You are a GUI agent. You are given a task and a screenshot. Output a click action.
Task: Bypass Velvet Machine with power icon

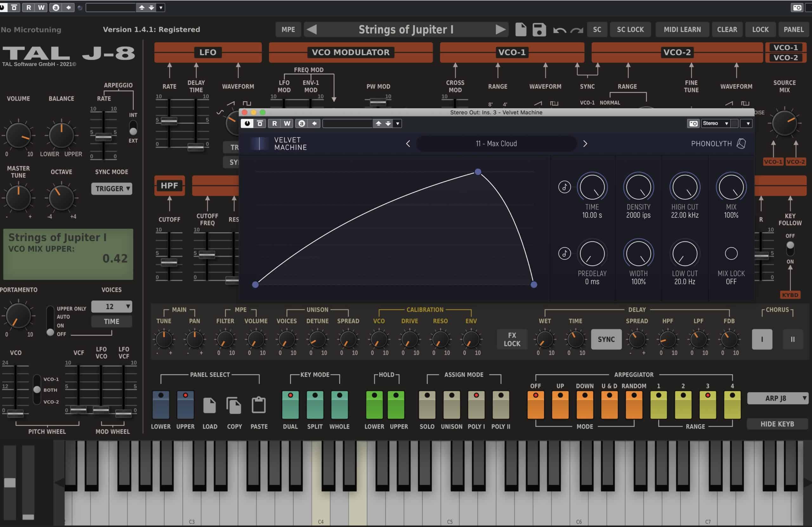coord(247,123)
